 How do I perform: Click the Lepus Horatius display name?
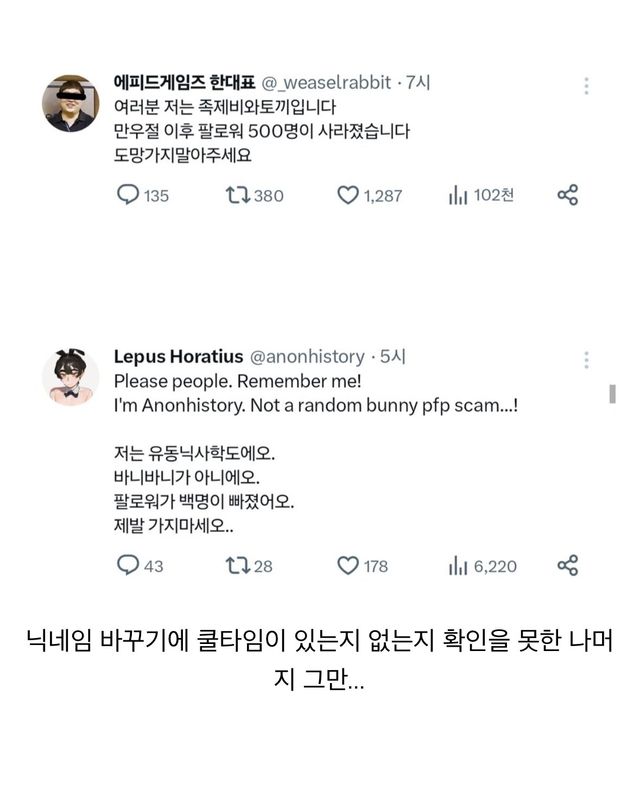(176, 356)
